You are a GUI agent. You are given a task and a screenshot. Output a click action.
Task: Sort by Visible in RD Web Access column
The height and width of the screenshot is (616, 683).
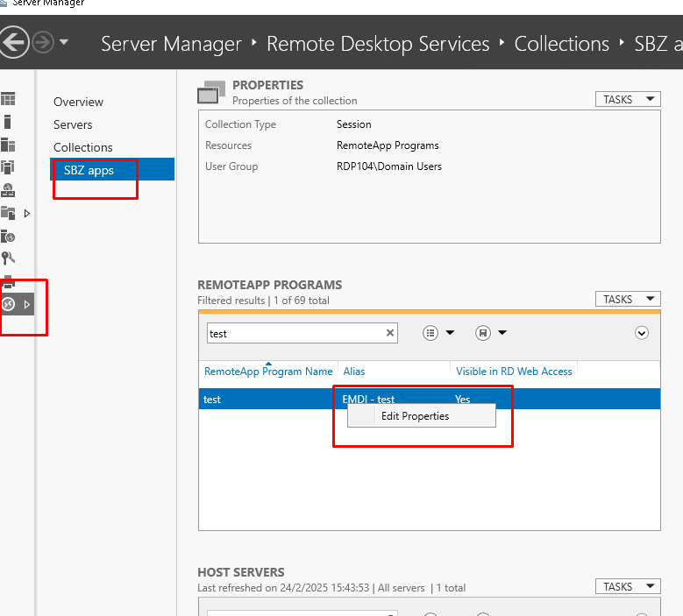514,372
